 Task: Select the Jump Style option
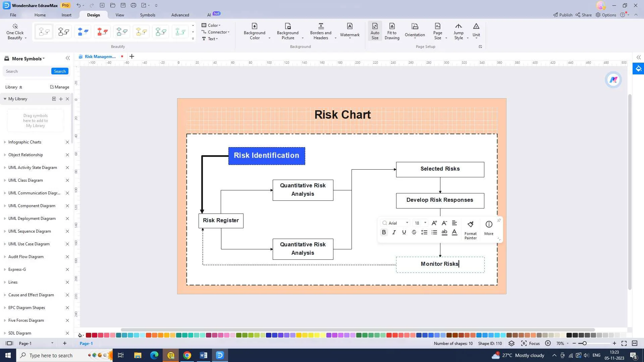pyautogui.click(x=459, y=32)
